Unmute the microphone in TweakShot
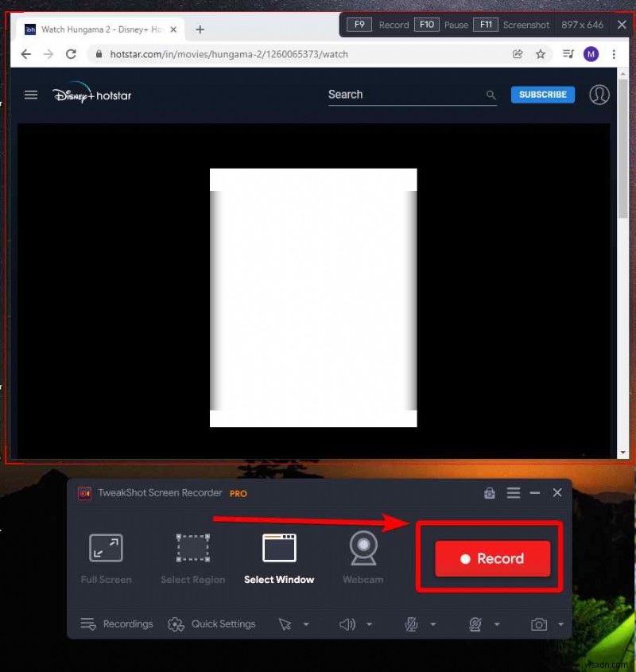Image resolution: width=636 pixels, height=672 pixels. click(413, 624)
